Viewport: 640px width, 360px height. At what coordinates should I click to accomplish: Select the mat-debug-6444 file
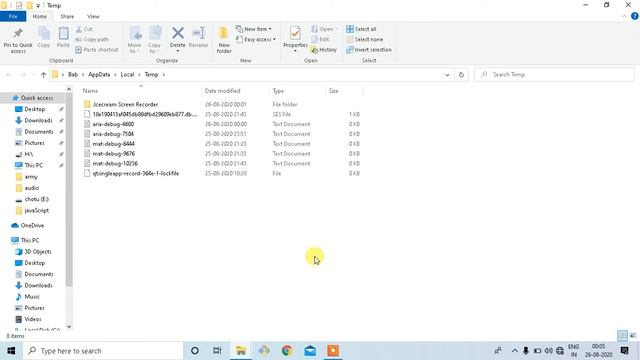tap(113, 144)
